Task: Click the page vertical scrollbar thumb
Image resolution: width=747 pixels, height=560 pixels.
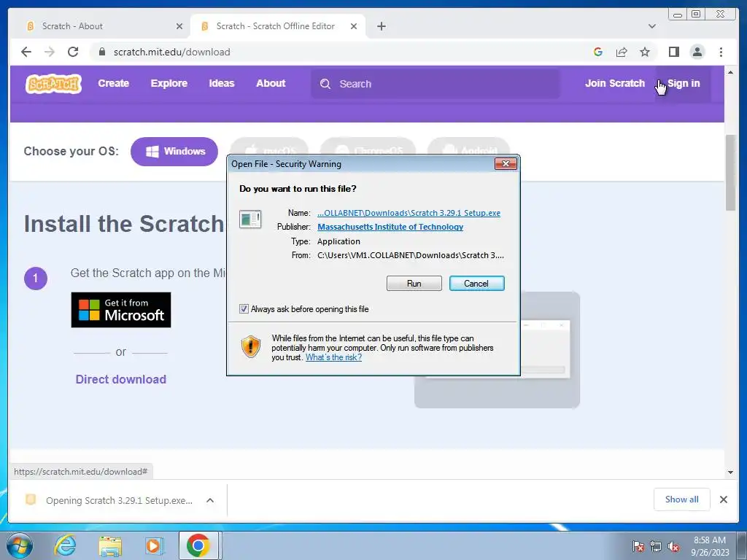Action: pos(730,172)
